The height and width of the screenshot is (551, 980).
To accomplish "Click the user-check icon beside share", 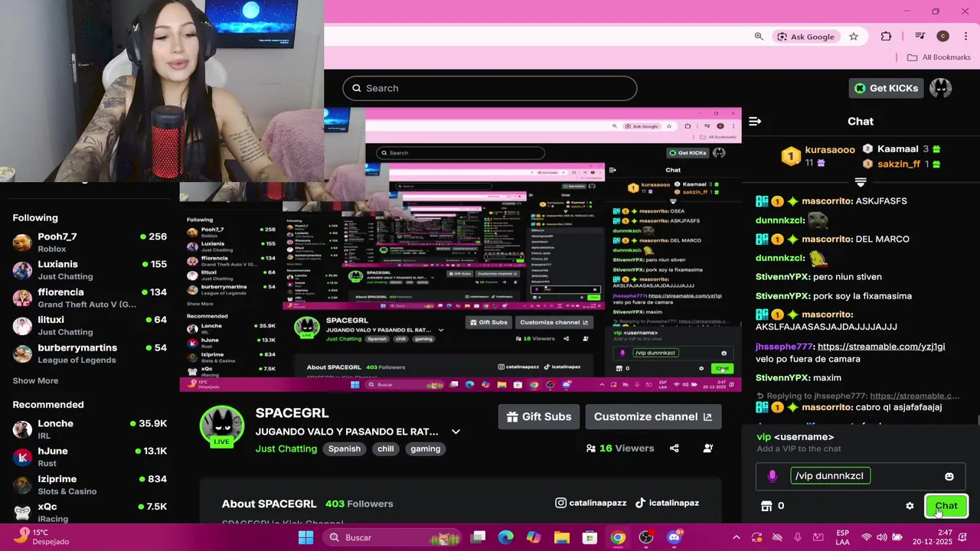I will pyautogui.click(x=708, y=448).
